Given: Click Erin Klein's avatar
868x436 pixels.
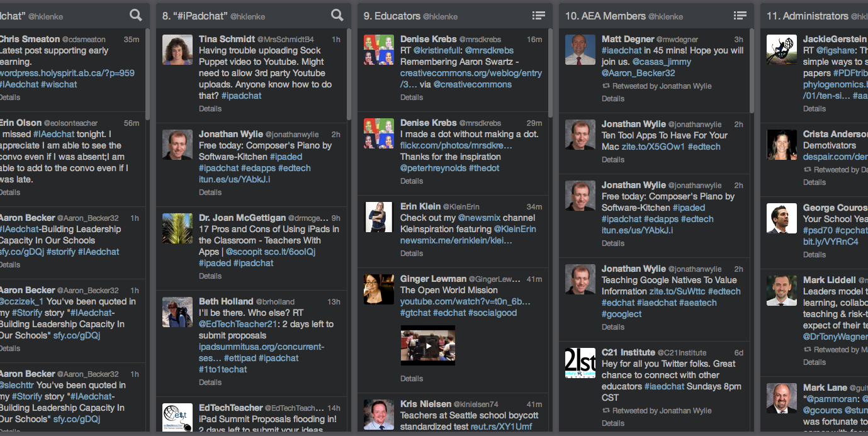Looking at the screenshot, I should pos(379,217).
